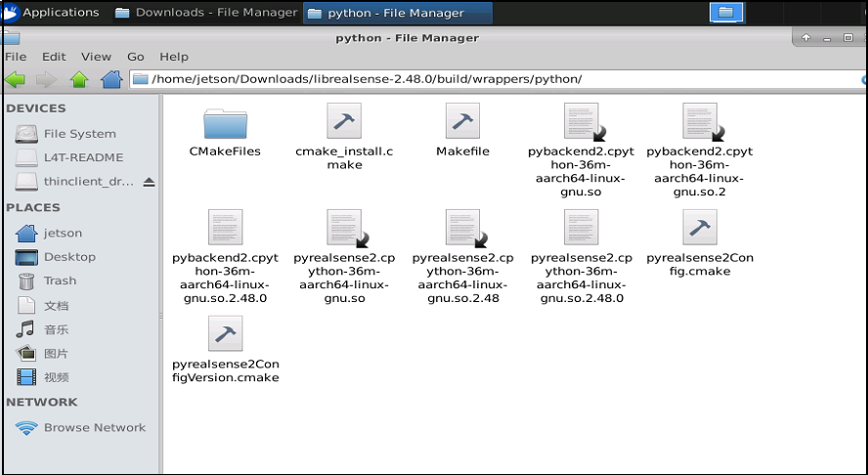The image size is (868, 475).
Task: Click the roll-up window button in title bar
Action: click(806, 38)
